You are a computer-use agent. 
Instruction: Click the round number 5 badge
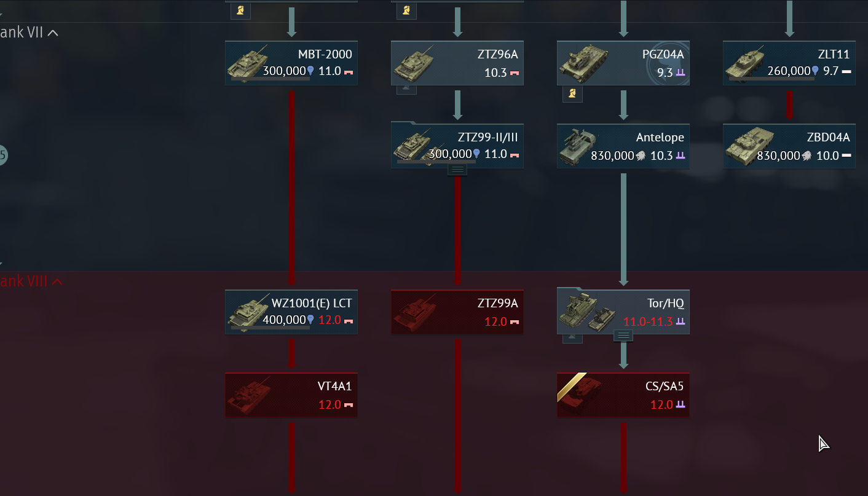click(2, 155)
